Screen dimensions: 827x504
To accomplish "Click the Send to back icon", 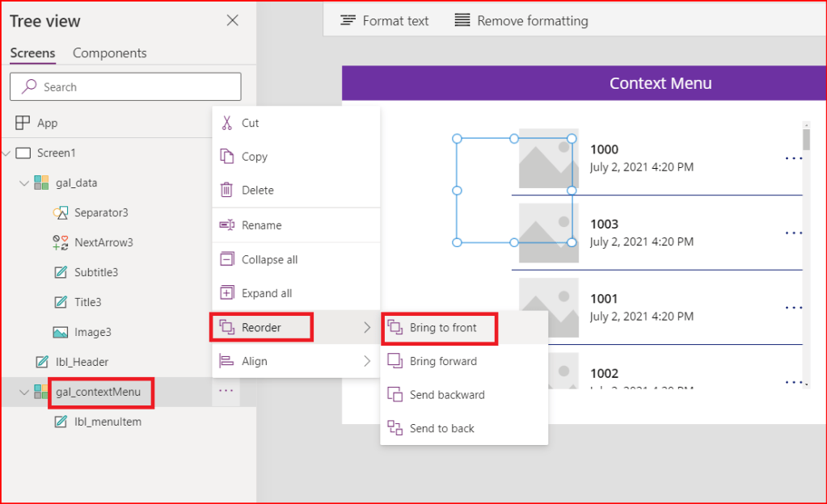I will pos(395,428).
